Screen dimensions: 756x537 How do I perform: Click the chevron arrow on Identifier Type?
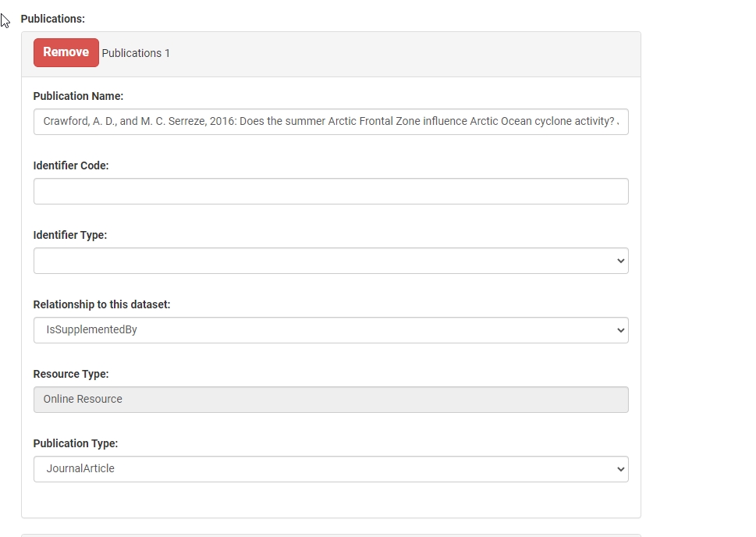620,261
